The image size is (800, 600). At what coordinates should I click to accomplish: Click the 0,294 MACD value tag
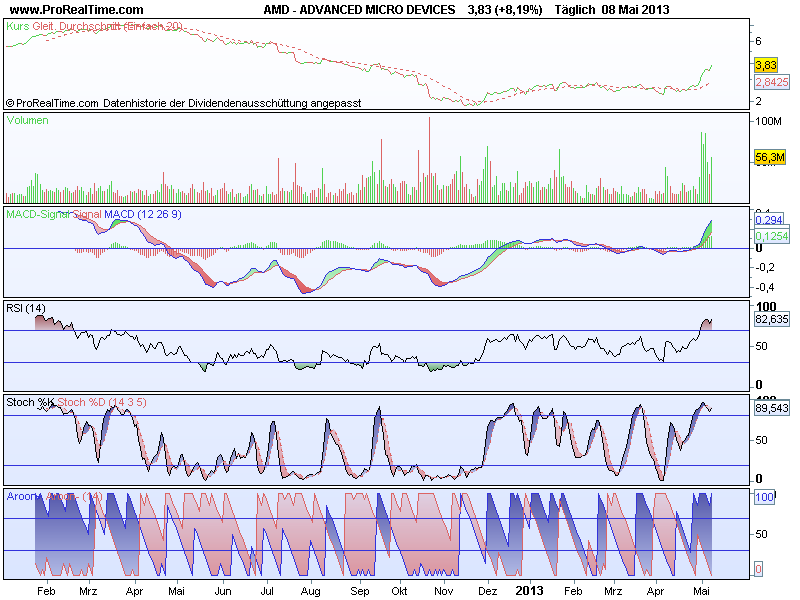768,220
